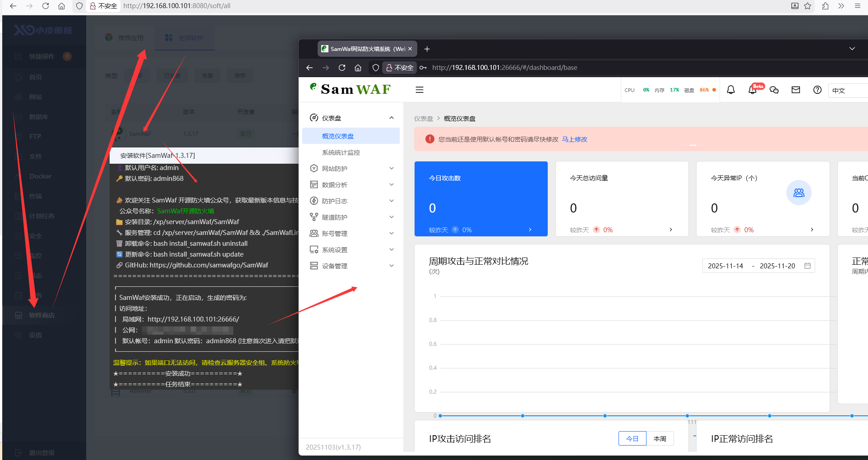This screenshot has width=868, height=460.
Task: Click the start date 2025-11-14 field
Action: [725, 266]
